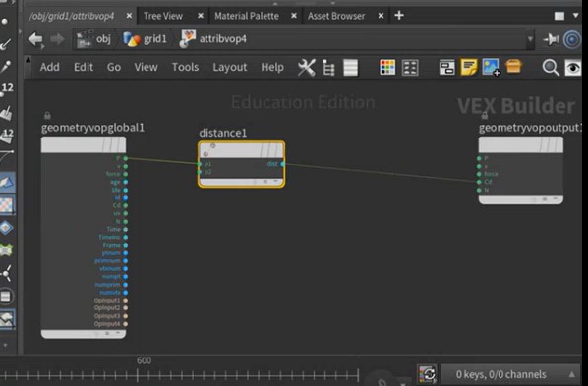Switch to the Asset Browser tab
Viewport: 588px width, 386px height.
tap(336, 16)
